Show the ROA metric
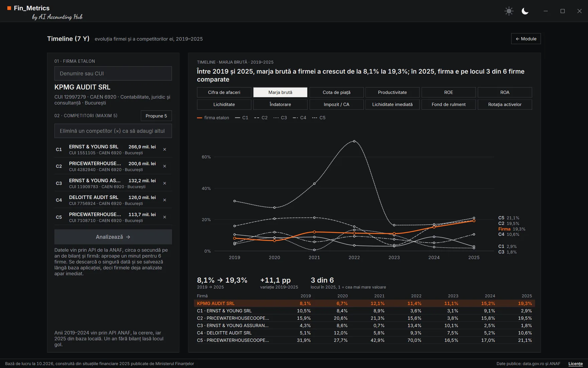This screenshot has height=368, width=588. click(505, 92)
